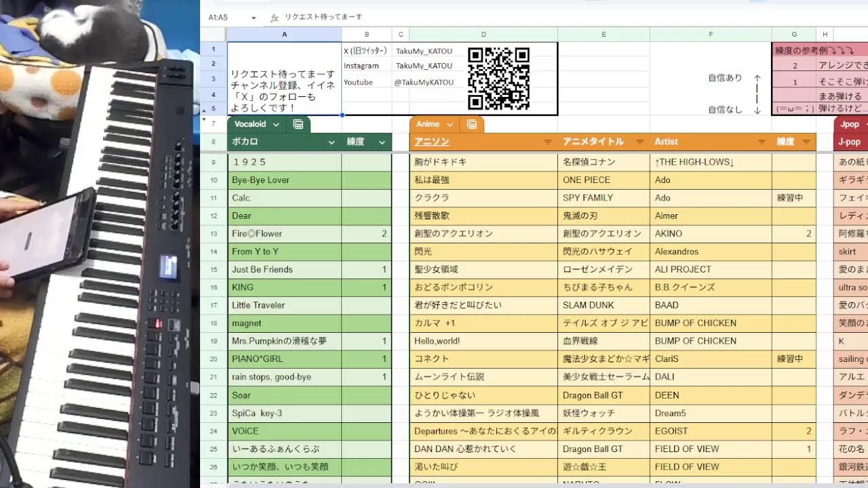Click the Fire◎Flower cell

[x=284, y=233]
